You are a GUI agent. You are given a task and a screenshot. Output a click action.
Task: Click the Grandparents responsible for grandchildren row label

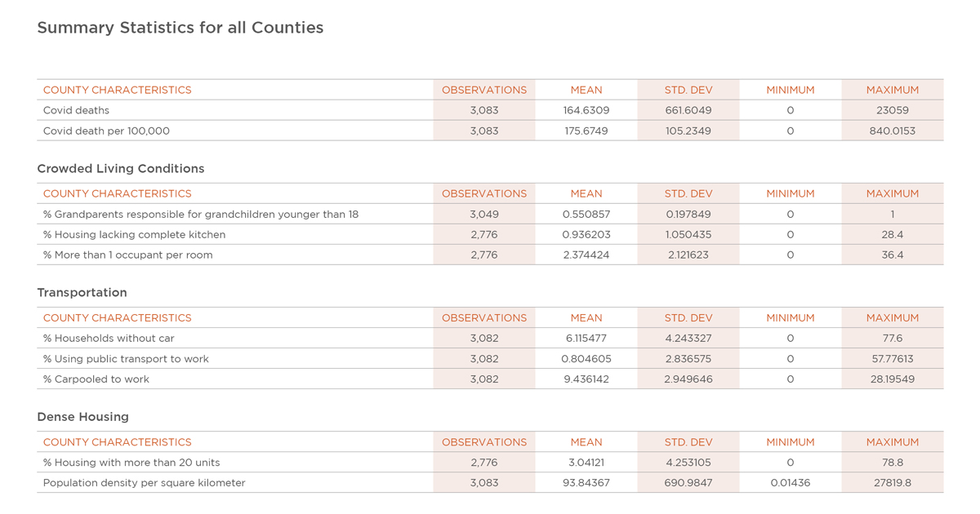[201, 214]
